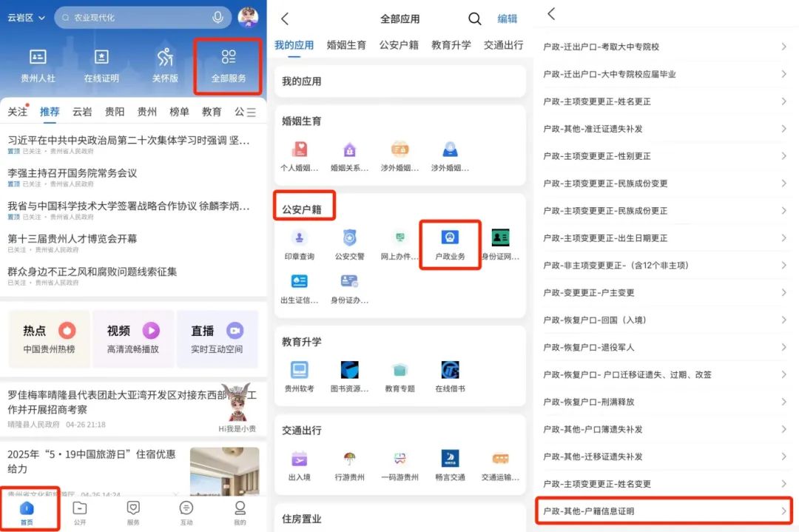
Task: Open chevron for 户政-变更更正-户主变更
Action: (x=783, y=292)
